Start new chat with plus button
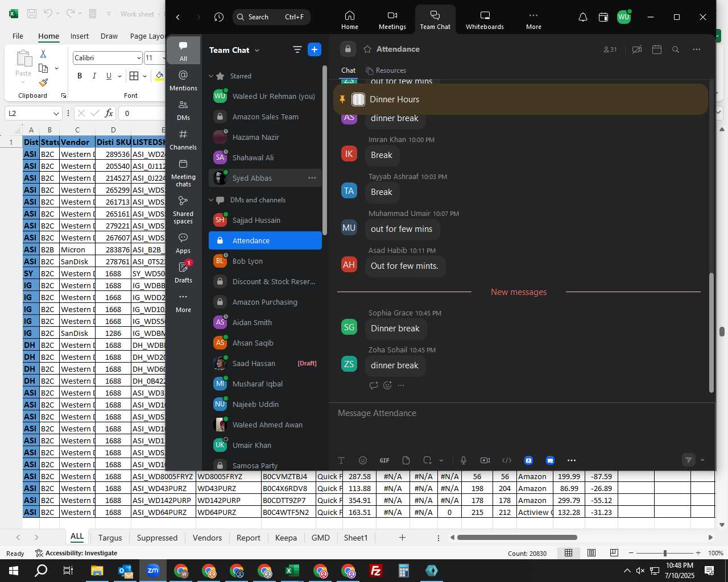 tap(315, 49)
